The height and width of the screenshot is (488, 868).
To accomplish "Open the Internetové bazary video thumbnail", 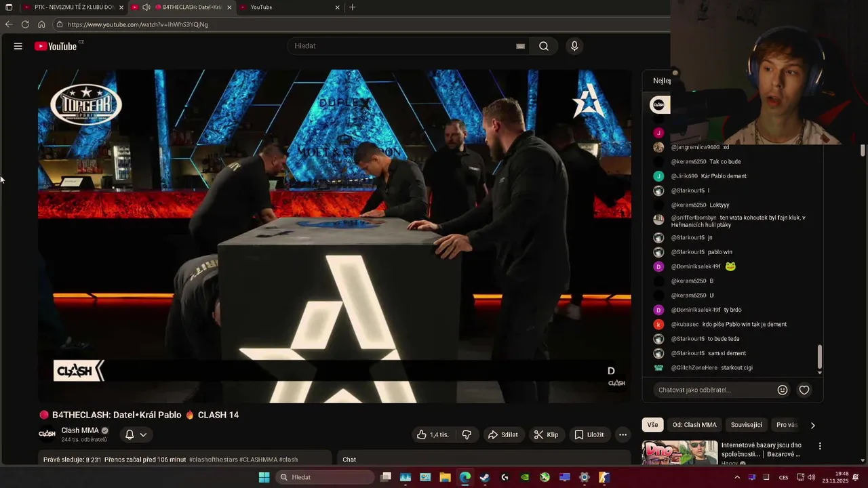I will pyautogui.click(x=679, y=453).
